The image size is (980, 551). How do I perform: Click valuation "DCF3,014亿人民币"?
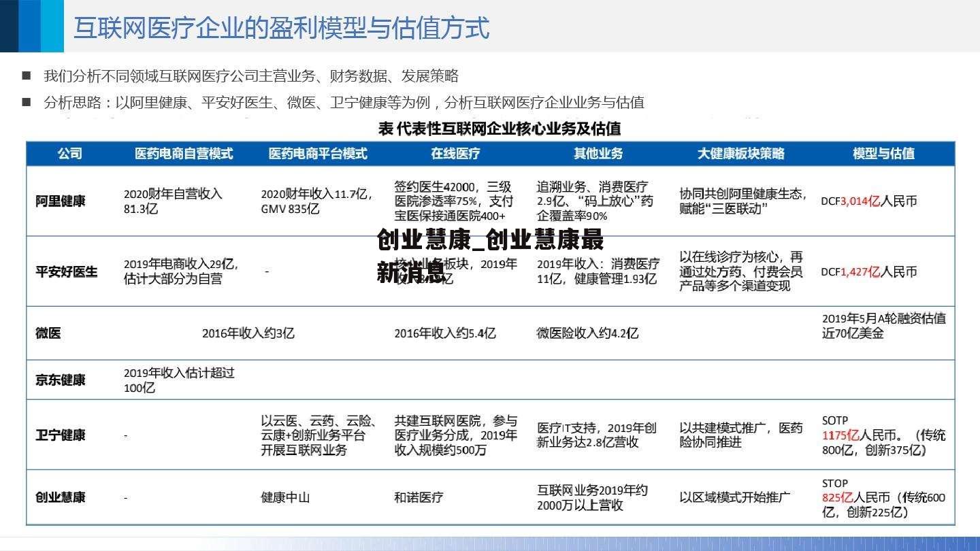click(869, 201)
